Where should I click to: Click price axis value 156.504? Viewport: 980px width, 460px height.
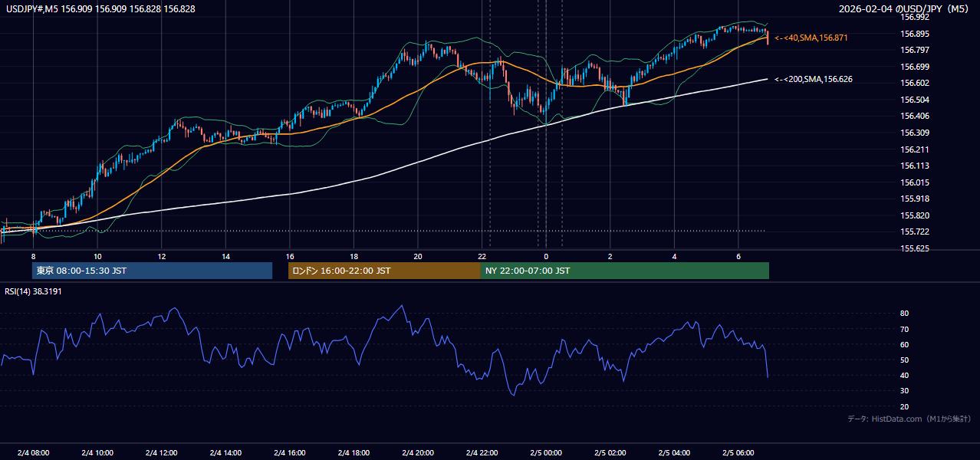(915, 100)
